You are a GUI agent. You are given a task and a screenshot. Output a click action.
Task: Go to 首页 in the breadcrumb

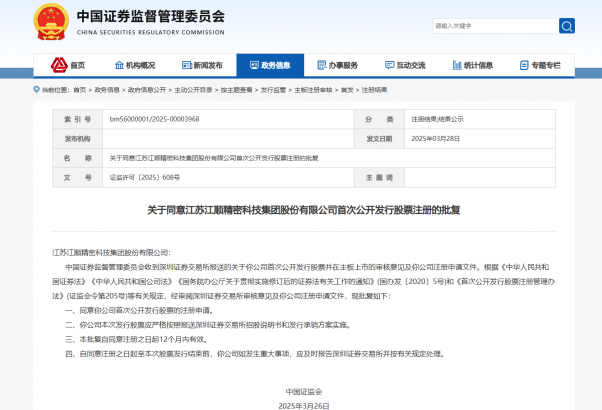[x=79, y=90]
